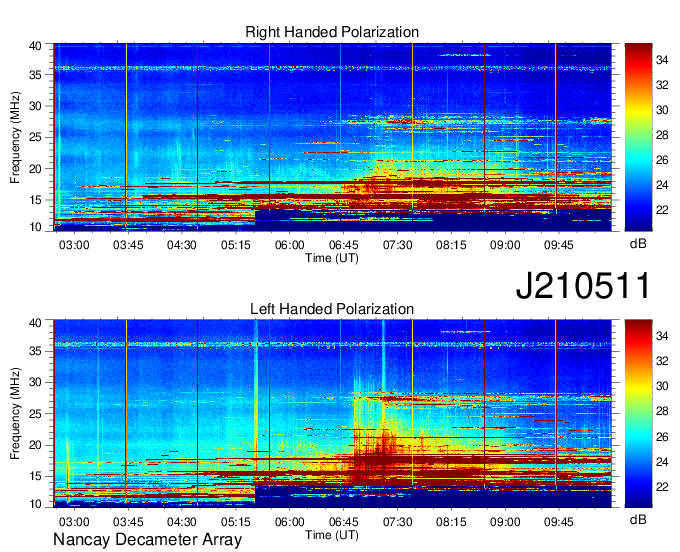Click the '06:00' tick on right-handed time axis
This screenshot has width=680, height=552.
[x=290, y=245]
